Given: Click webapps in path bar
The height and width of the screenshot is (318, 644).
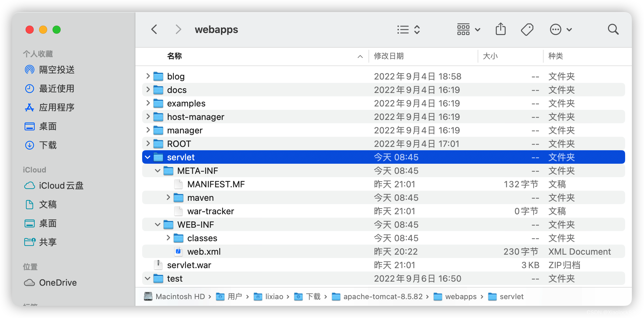Looking at the screenshot, I should [455, 296].
